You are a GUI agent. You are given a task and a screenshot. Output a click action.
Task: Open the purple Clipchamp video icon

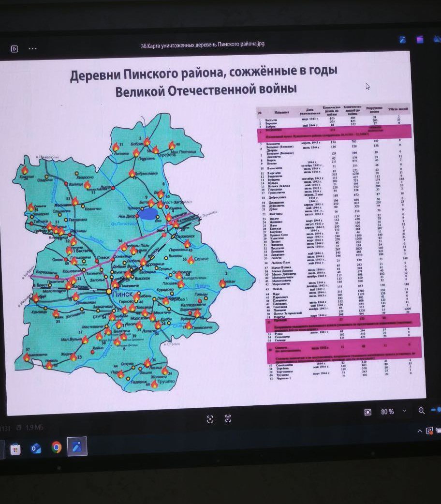tap(420, 40)
